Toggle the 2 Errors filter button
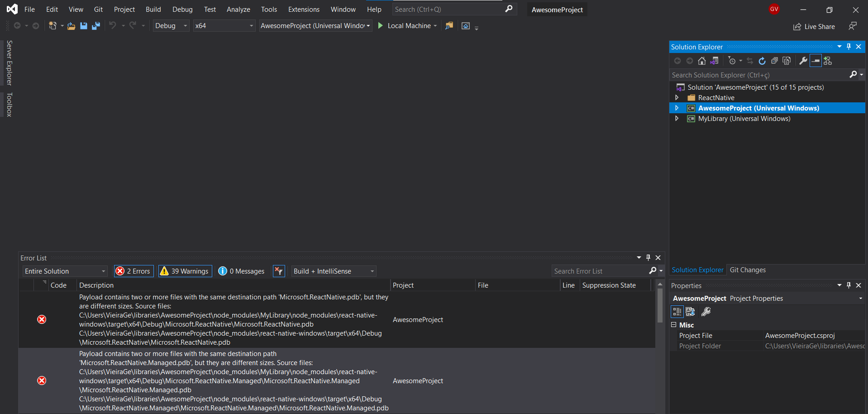The width and height of the screenshot is (868, 414). pos(133,271)
